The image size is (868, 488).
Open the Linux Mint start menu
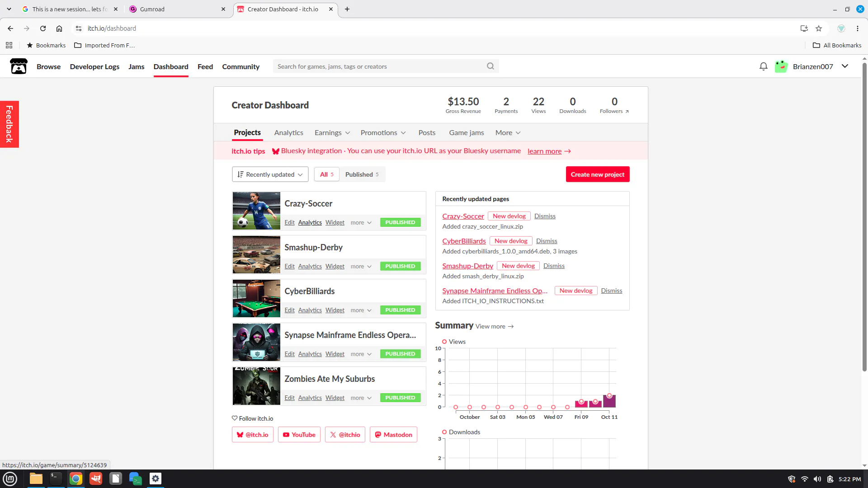(10, 479)
